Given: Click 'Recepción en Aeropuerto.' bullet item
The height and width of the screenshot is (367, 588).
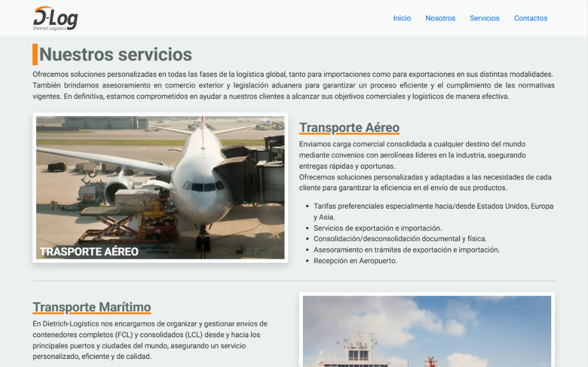Looking at the screenshot, I should coord(355,261).
